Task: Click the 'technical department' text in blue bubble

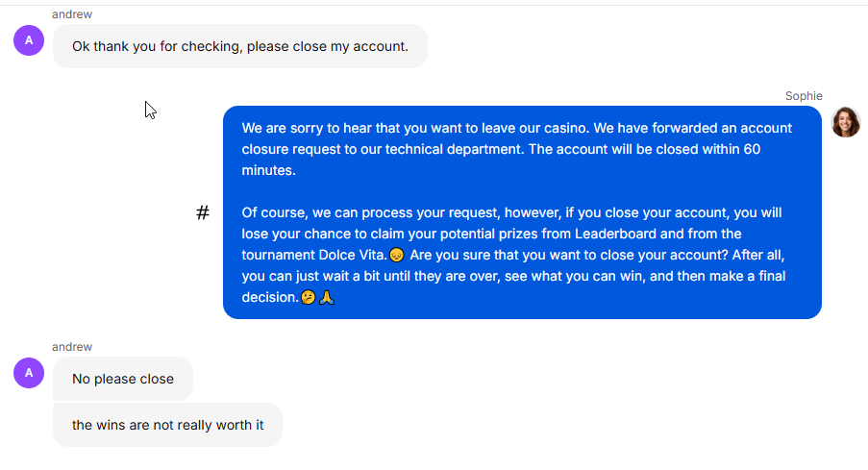Action: [454, 150]
